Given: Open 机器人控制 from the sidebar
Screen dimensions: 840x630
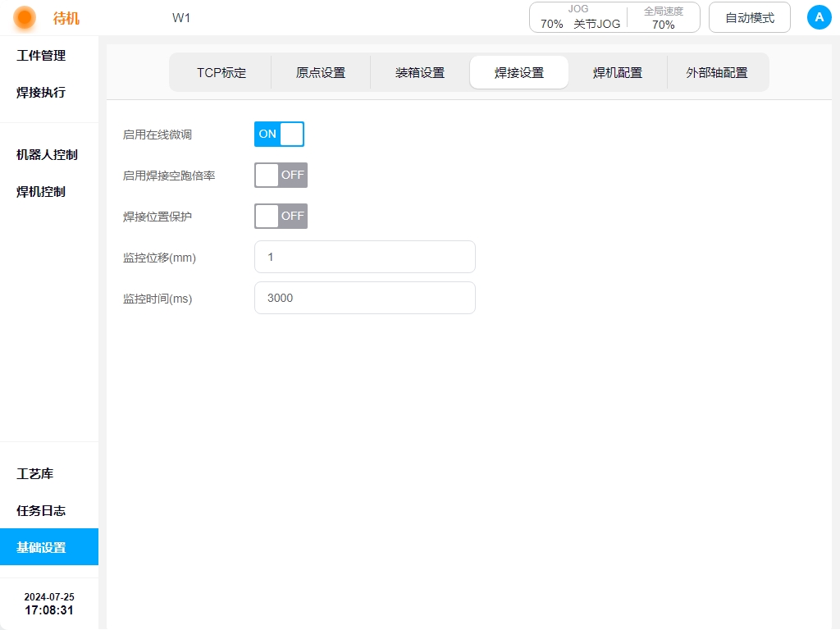Looking at the screenshot, I should point(48,154).
